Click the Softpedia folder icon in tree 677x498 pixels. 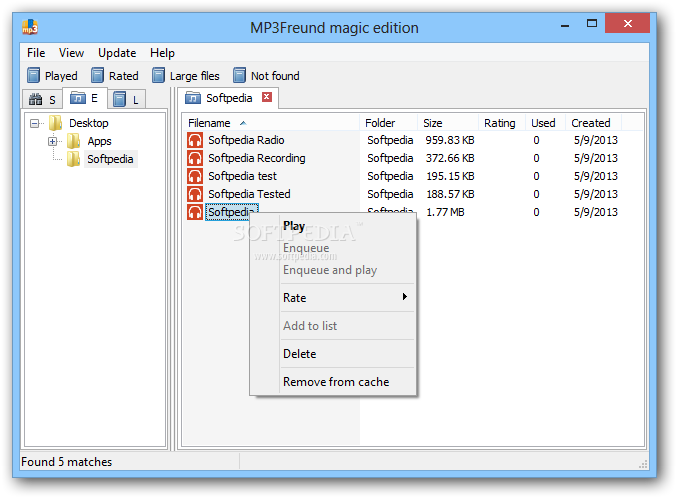(x=74, y=159)
